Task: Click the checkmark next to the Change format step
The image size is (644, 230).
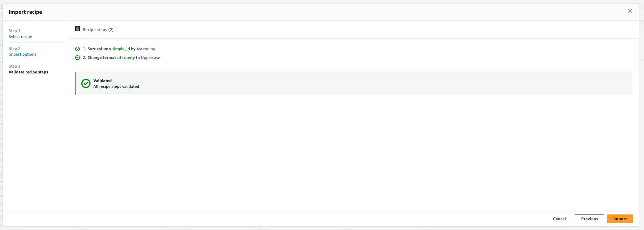Action: [x=77, y=57]
